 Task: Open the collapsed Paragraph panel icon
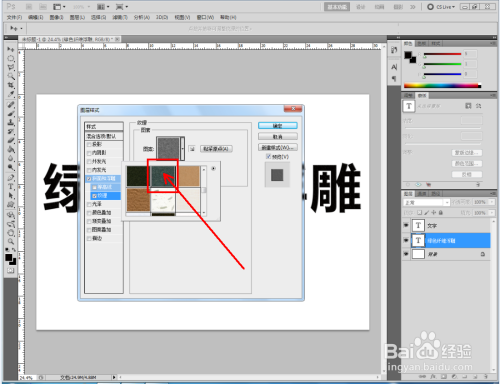(x=394, y=79)
